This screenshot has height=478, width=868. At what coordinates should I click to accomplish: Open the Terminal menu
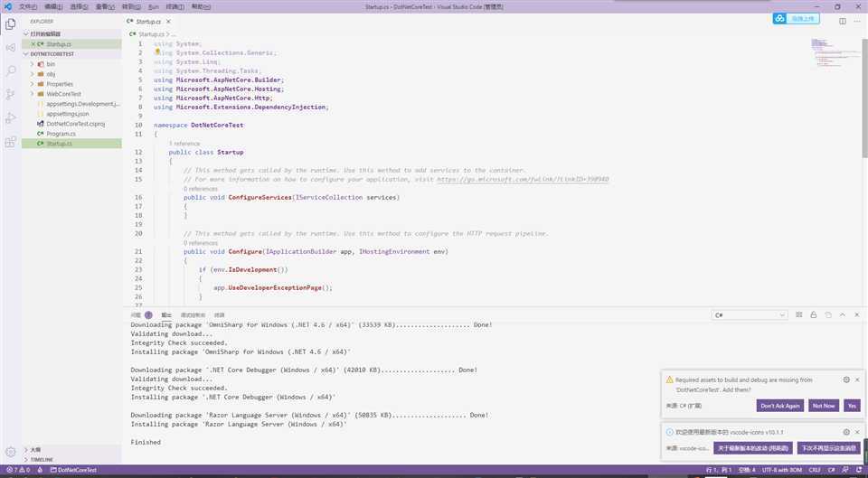coord(175,6)
